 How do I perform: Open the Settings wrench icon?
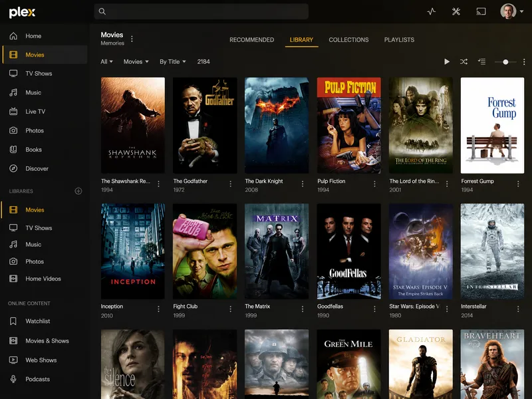coord(456,11)
